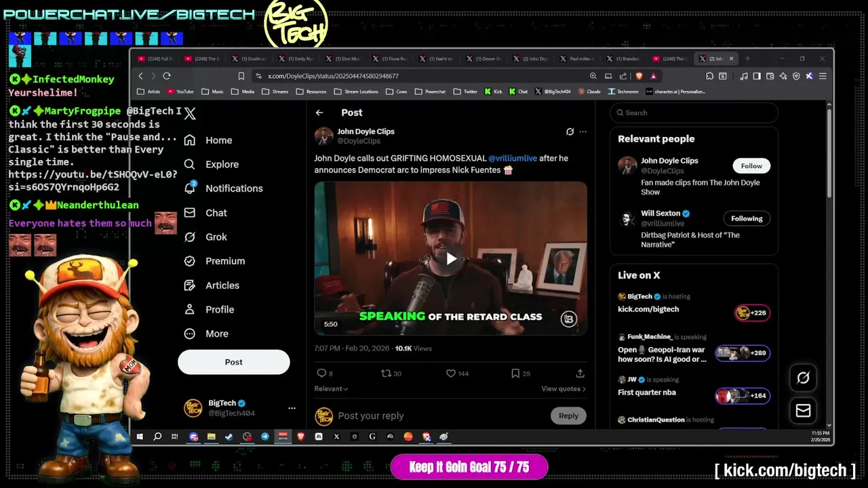Open Profile in the sidebar
Viewport: 868px width, 488px height.
click(209, 309)
